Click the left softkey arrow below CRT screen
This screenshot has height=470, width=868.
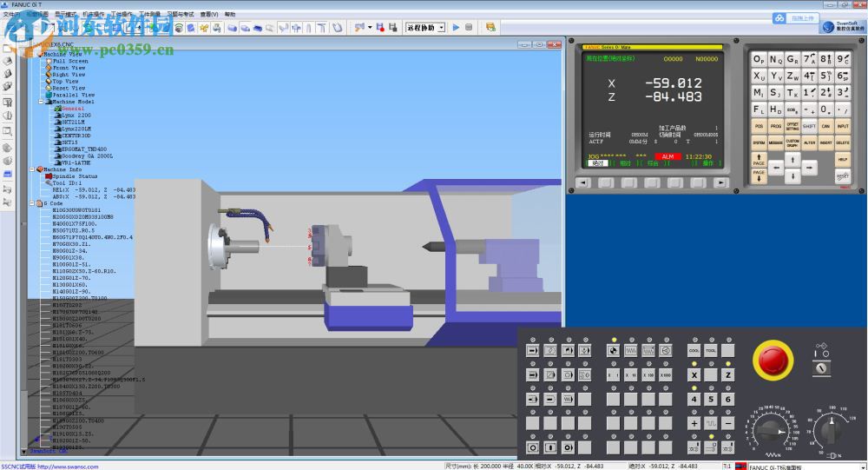(x=583, y=182)
